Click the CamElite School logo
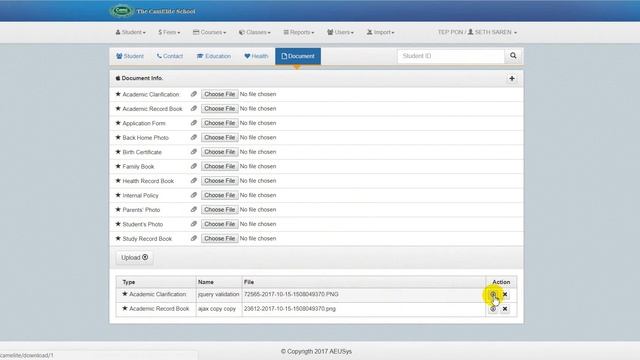The width and height of the screenshot is (640, 360). (x=153, y=11)
